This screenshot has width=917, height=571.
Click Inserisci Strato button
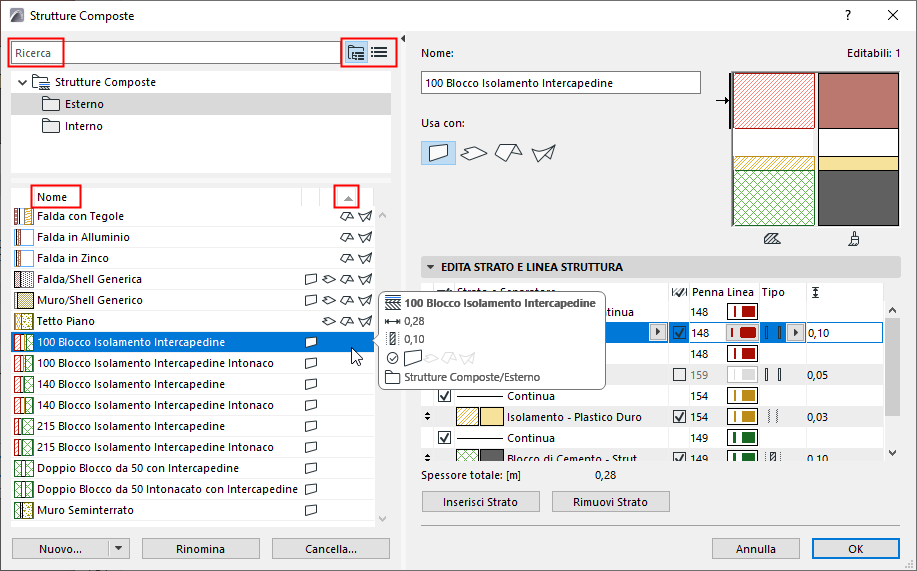pyautogui.click(x=480, y=502)
